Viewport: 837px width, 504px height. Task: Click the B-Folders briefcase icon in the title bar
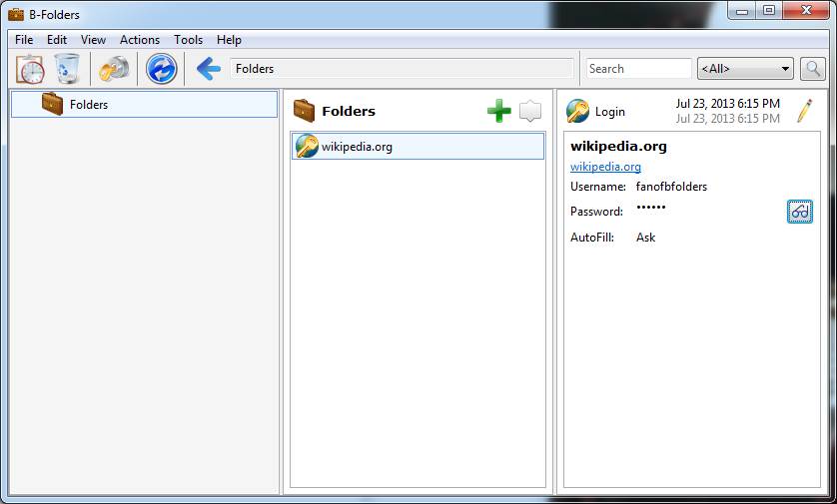16,14
